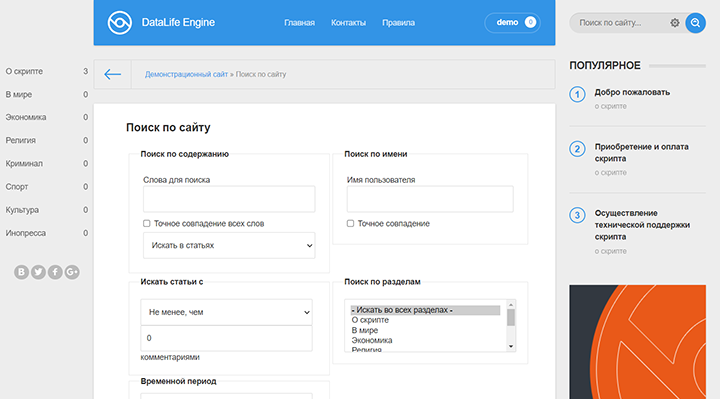
Task: Select 'В мире' in sections listbox
Action: pos(425,330)
